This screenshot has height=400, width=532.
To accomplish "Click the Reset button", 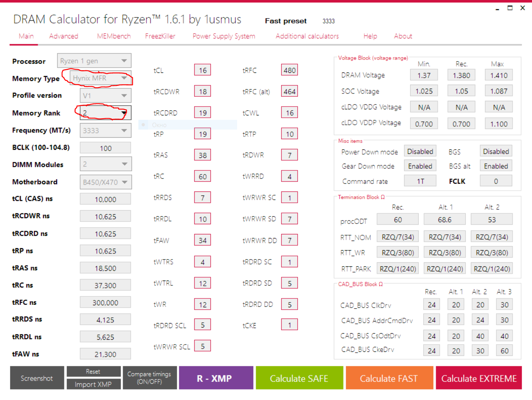I will pos(93,371).
